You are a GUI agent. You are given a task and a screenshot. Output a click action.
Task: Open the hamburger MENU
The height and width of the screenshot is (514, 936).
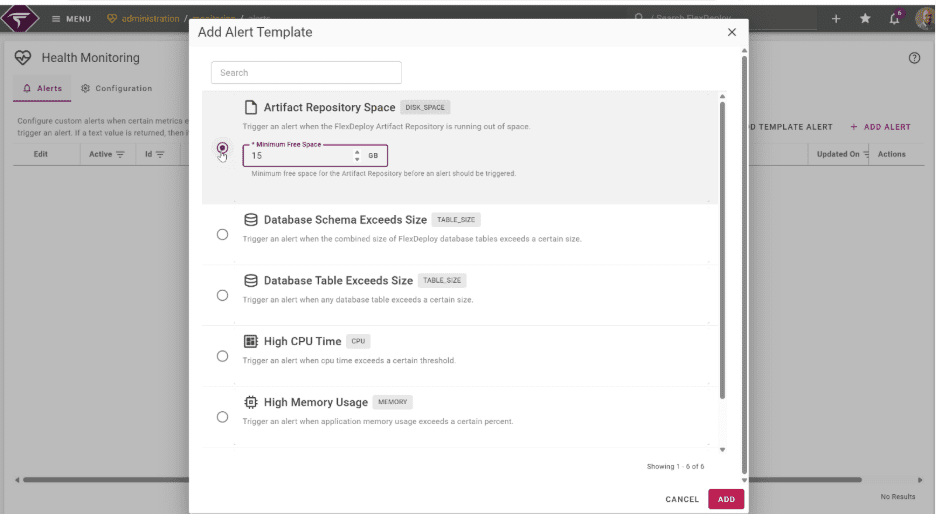tap(71, 19)
